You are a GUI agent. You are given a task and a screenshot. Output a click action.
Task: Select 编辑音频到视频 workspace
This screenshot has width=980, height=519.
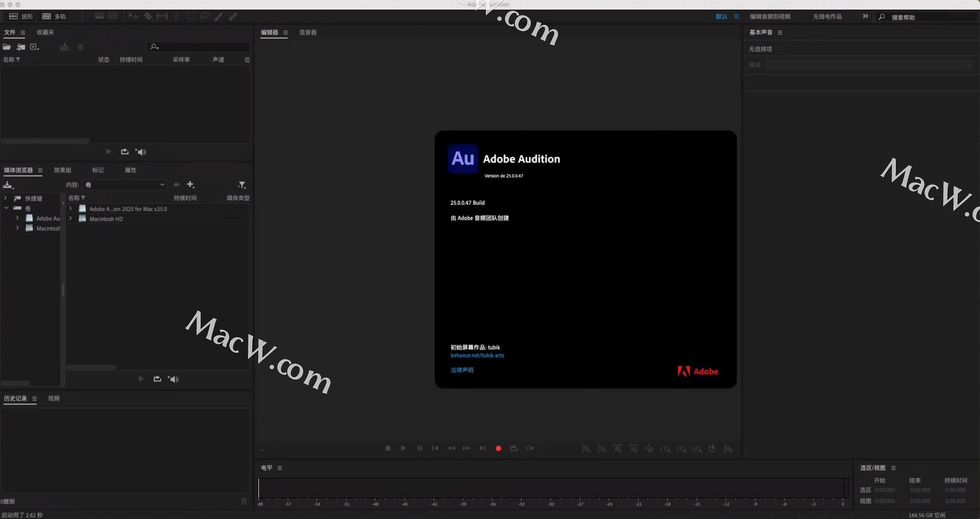click(770, 17)
